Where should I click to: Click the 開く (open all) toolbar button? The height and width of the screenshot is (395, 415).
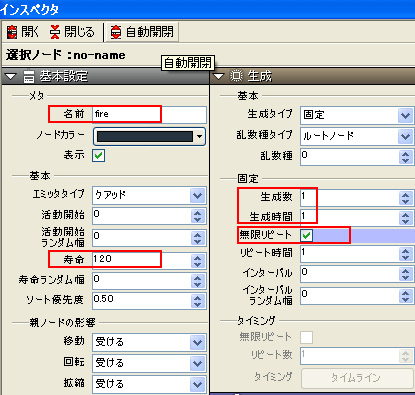23,32
